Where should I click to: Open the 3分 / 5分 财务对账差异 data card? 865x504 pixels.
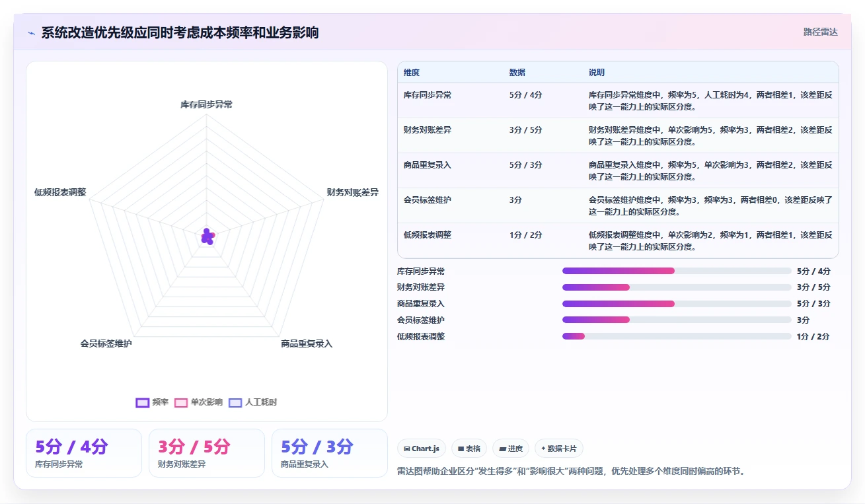point(207,453)
